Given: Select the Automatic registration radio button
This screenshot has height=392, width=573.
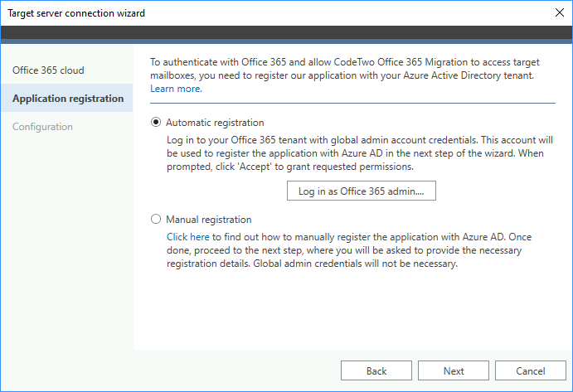Looking at the screenshot, I should tap(156, 122).
